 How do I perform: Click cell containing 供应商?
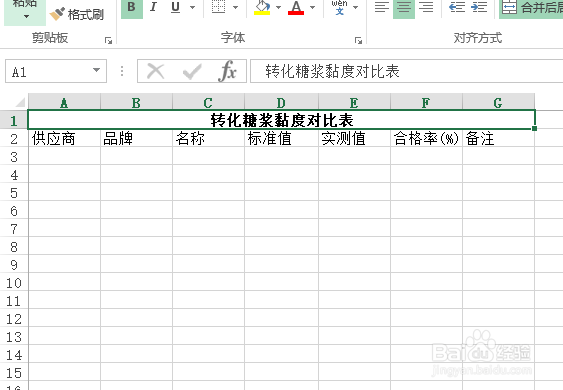pyautogui.click(x=64, y=138)
